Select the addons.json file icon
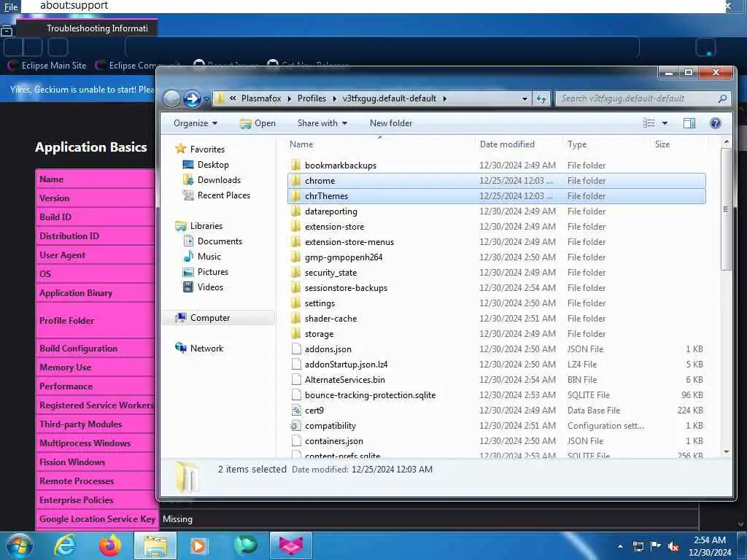Image resolution: width=747 pixels, height=560 pixels. (x=296, y=349)
